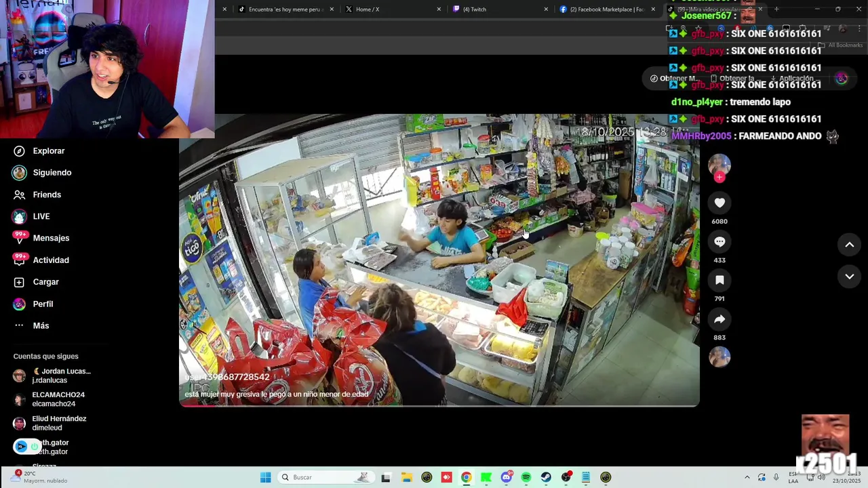
Task: Open the followed account Eliud Hernández
Action: [50, 423]
